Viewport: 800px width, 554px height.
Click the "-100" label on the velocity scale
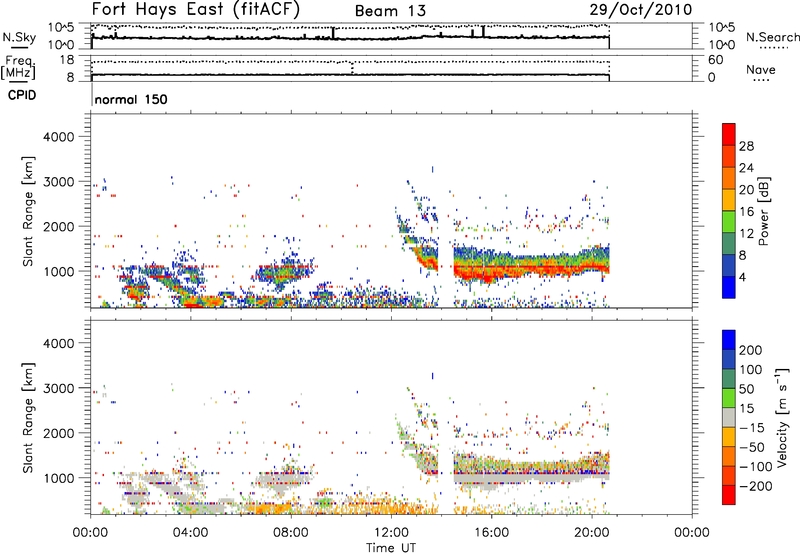pyautogui.click(x=756, y=467)
